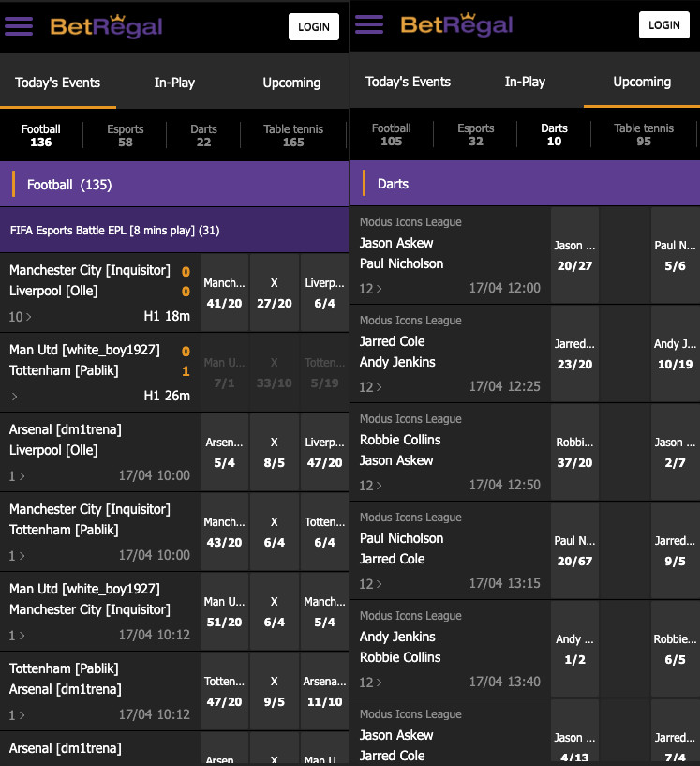Viewport: 700px width, 766px height.
Task: Open markets arrow for Man Utd vs Tottenham
Action: point(15,397)
